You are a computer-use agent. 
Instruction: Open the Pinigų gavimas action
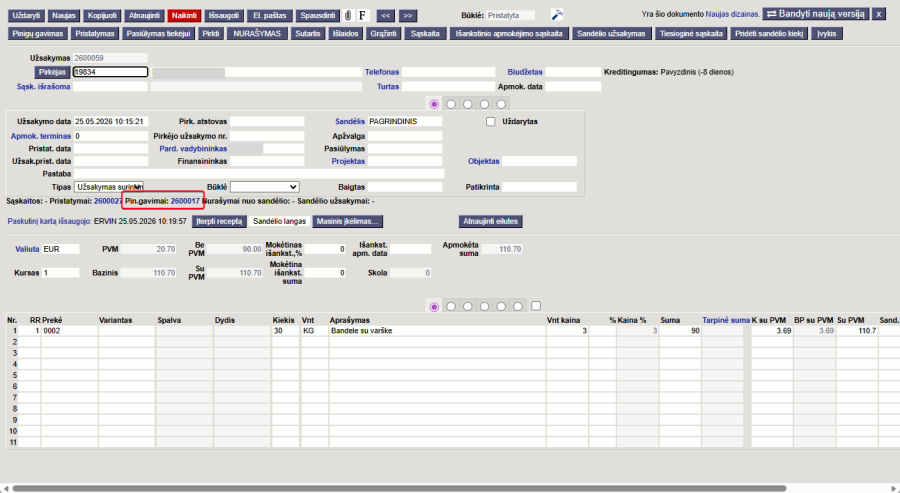tap(38, 34)
